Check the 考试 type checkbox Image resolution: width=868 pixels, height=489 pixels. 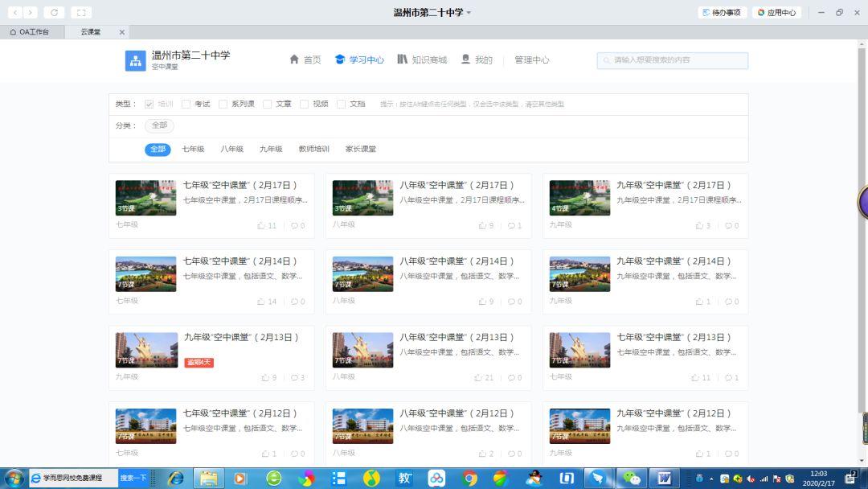[186, 104]
